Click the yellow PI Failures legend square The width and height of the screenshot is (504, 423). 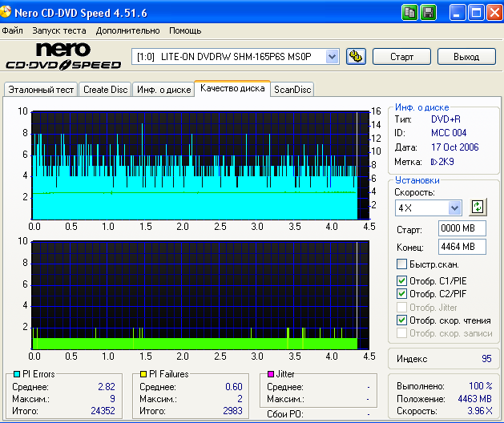click(x=143, y=374)
